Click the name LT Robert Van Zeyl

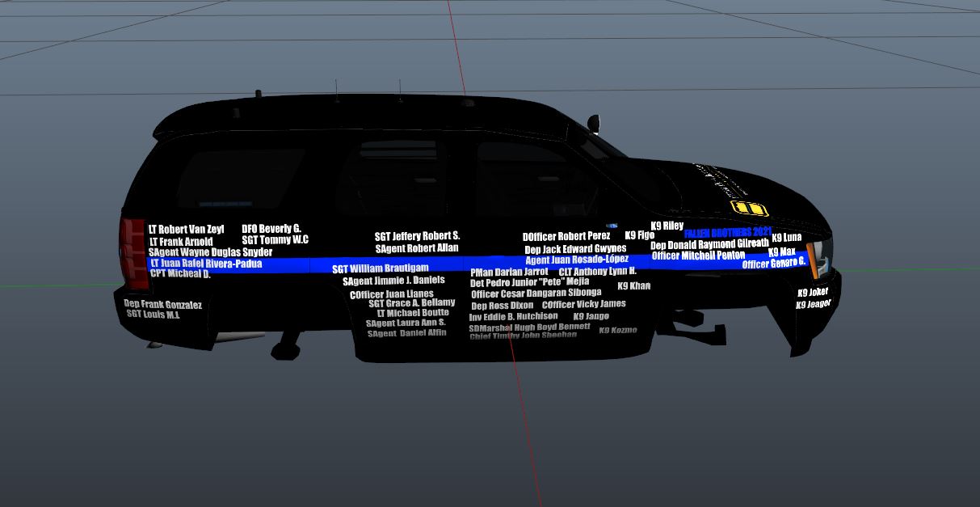point(186,230)
